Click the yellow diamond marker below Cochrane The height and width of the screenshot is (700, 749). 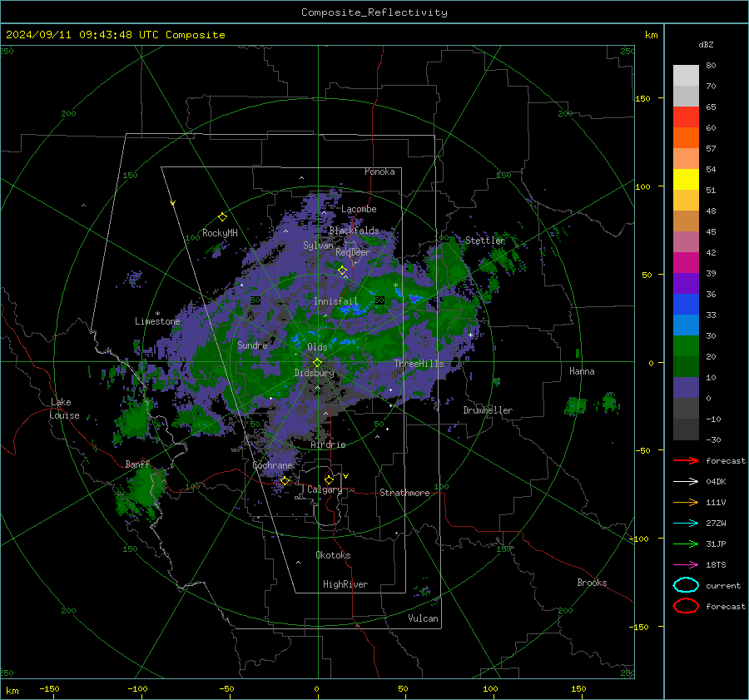[285, 480]
